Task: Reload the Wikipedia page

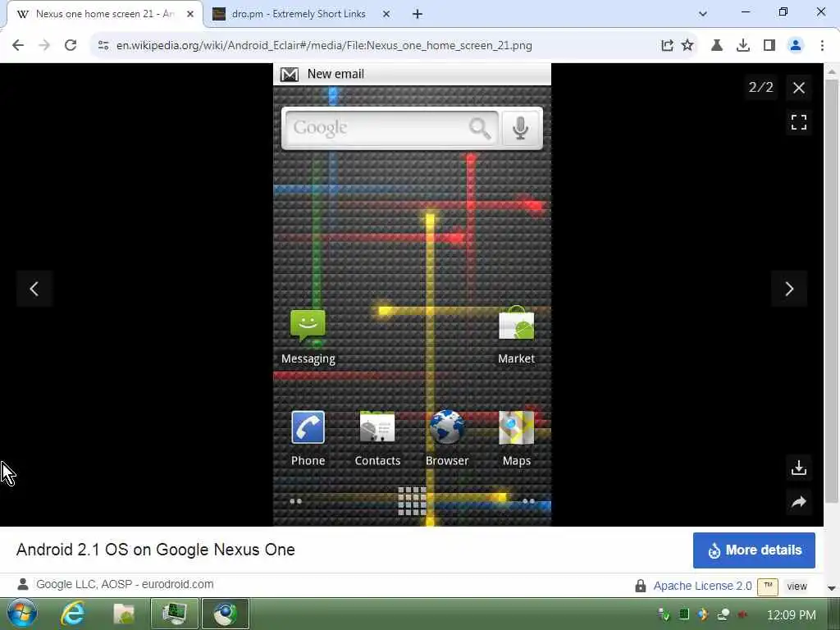Action: pos(71,46)
